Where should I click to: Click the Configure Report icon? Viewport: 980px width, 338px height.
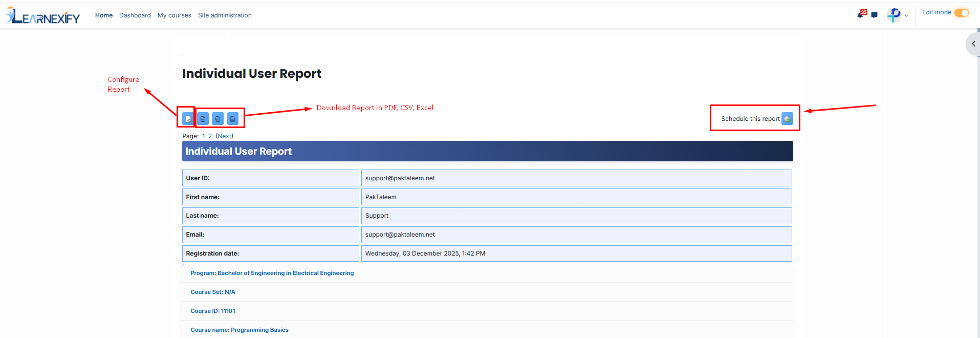pyautogui.click(x=188, y=119)
